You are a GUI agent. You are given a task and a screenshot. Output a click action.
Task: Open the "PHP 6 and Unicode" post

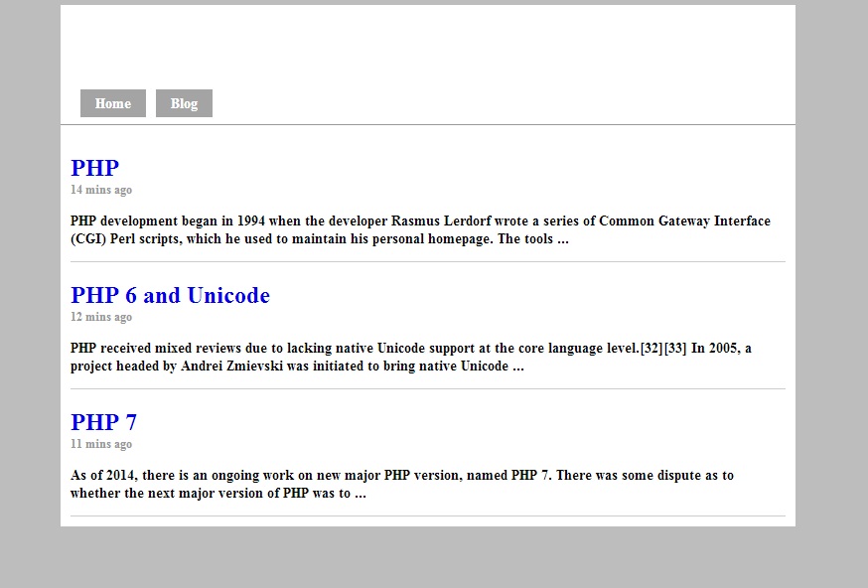pyautogui.click(x=170, y=295)
